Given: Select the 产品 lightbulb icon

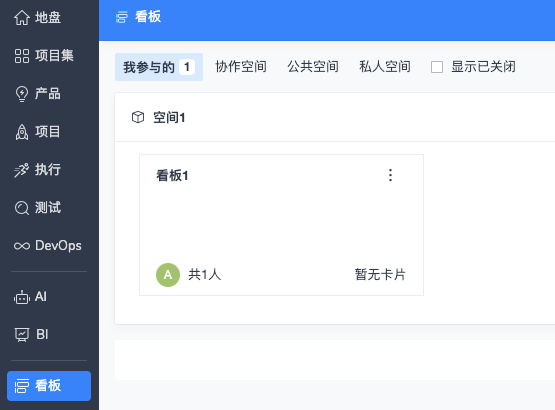Looking at the screenshot, I should click(22, 94).
